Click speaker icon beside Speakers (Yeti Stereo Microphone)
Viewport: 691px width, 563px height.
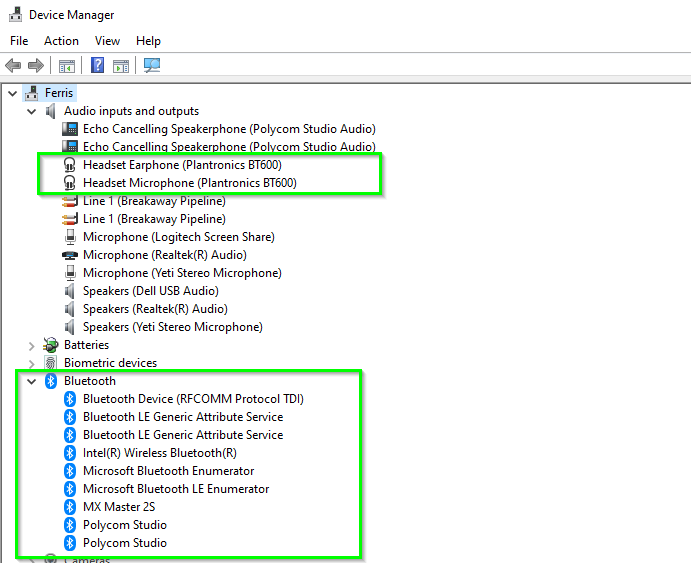[70, 327]
